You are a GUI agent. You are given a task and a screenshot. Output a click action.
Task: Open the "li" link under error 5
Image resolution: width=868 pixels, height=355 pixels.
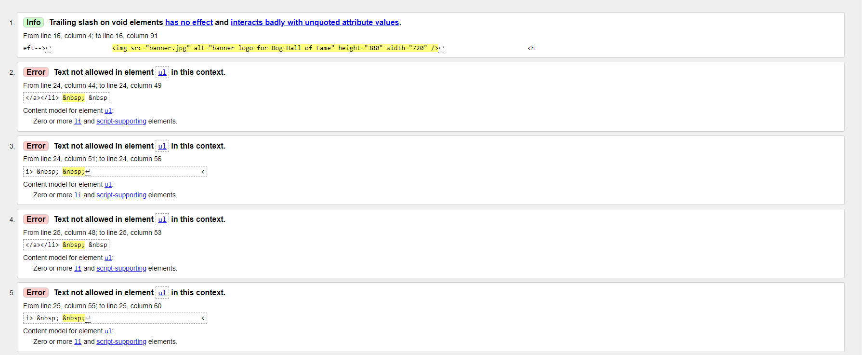tap(78, 341)
